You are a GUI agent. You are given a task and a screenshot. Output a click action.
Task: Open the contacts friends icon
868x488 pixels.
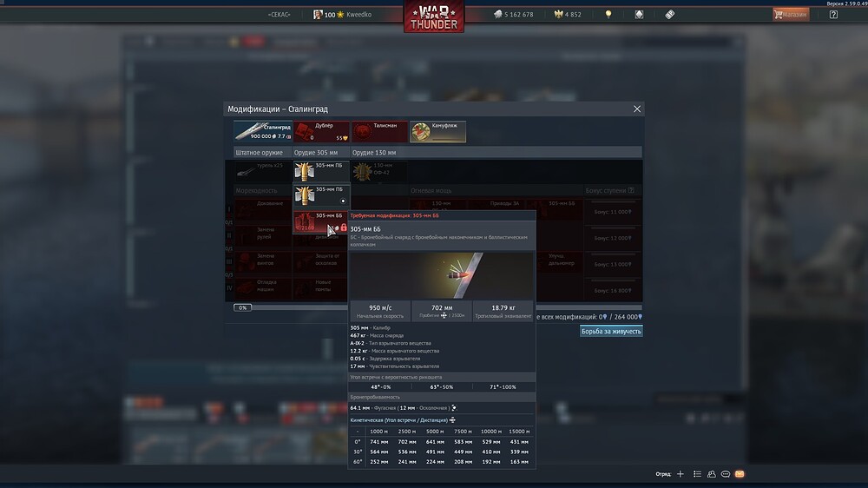(712, 474)
